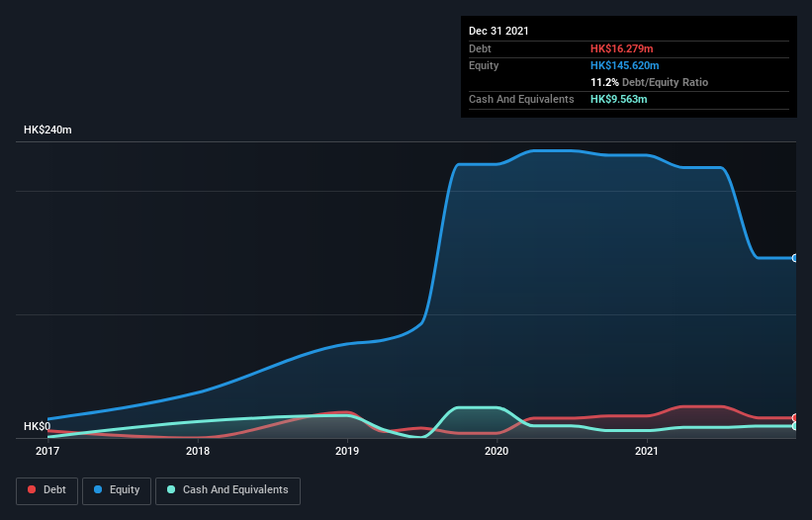Click the HK$0 y-axis label

pyautogui.click(x=38, y=426)
